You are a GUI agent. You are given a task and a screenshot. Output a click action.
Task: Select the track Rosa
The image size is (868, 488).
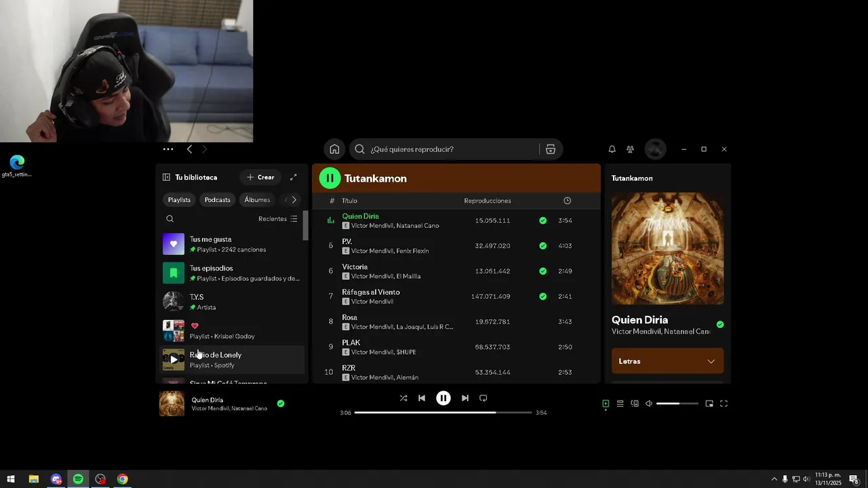(x=349, y=317)
